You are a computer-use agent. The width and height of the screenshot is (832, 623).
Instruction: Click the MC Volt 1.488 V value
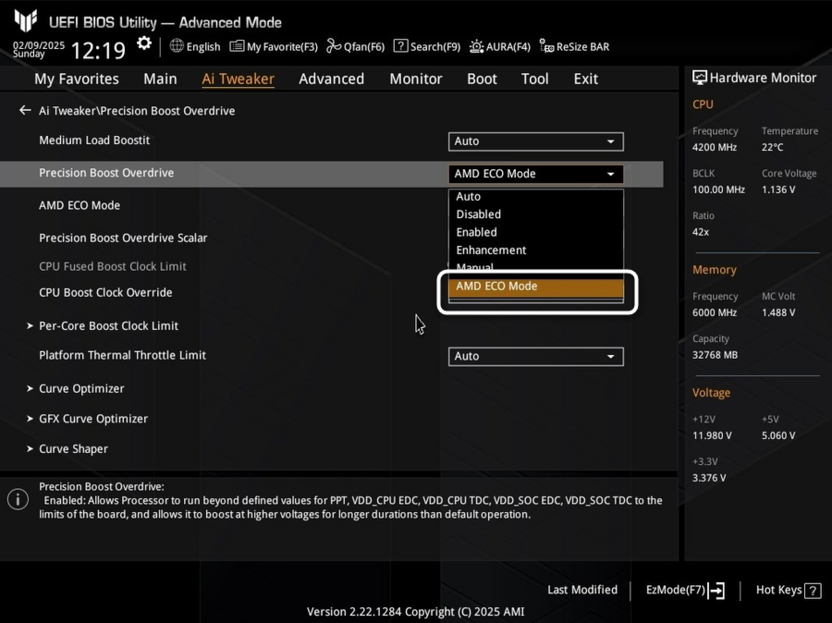coord(778,313)
